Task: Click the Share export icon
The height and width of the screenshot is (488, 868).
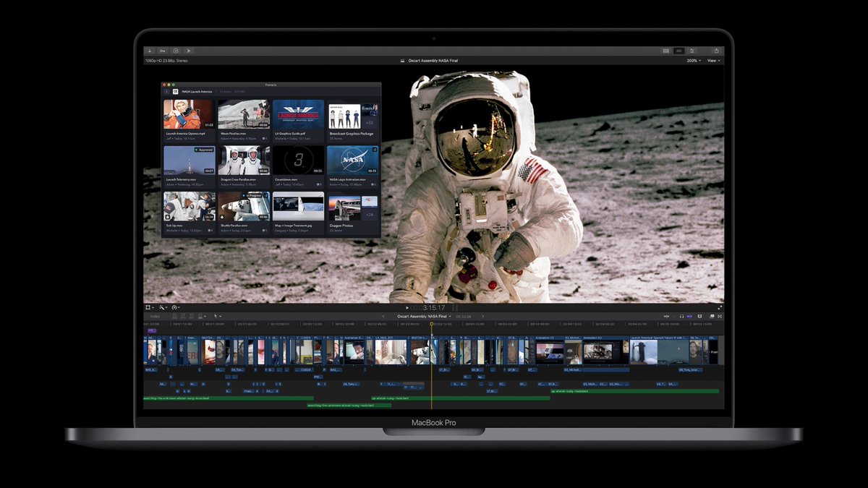Action: coord(716,51)
